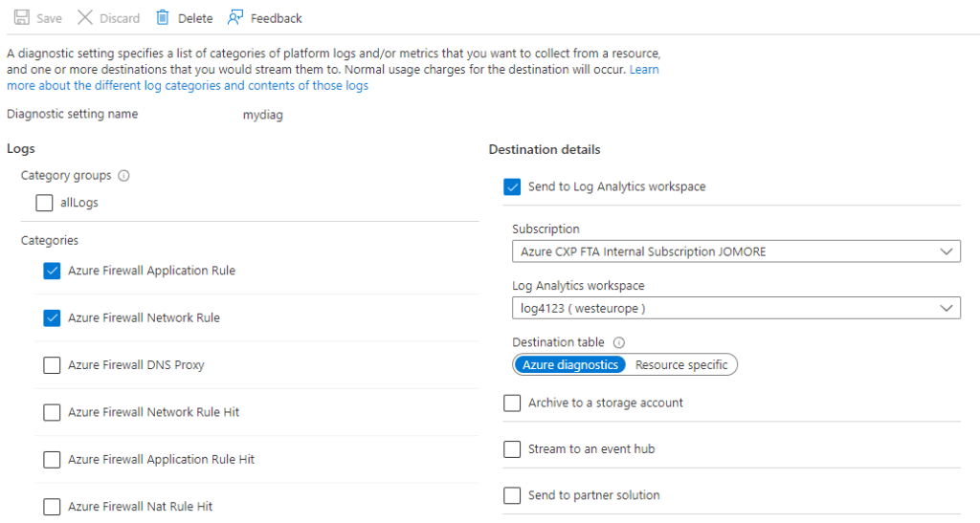980x523 pixels.
Task: Open the Learn more about log categories link
Action: tap(188, 86)
